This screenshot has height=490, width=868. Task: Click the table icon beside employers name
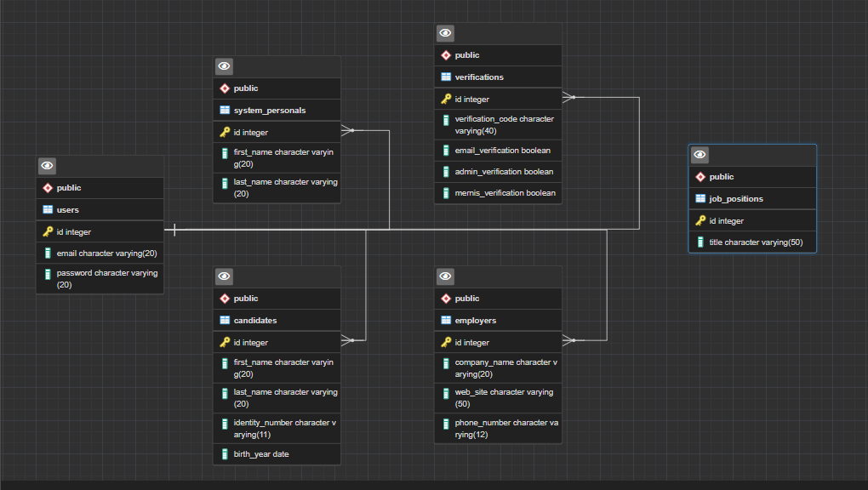446,321
